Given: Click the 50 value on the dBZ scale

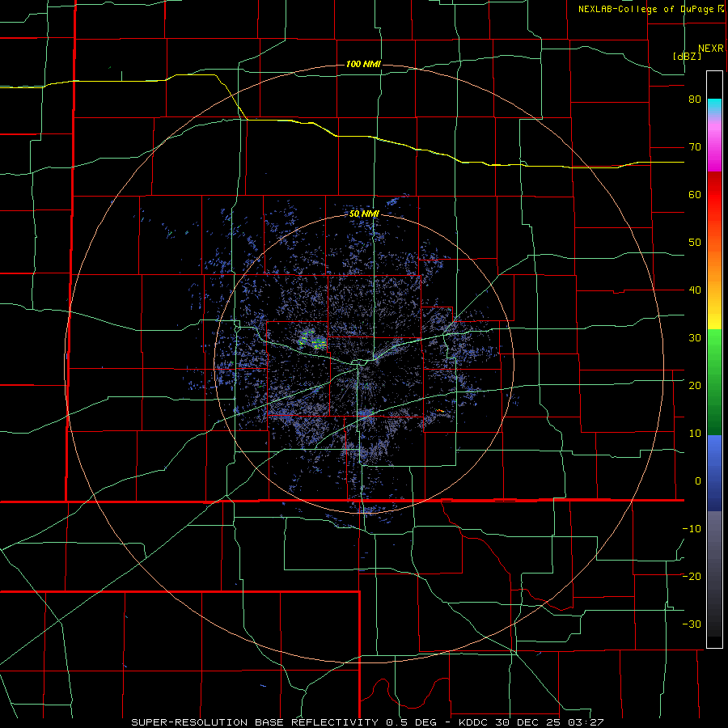Looking at the screenshot, I should click(695, 243).
